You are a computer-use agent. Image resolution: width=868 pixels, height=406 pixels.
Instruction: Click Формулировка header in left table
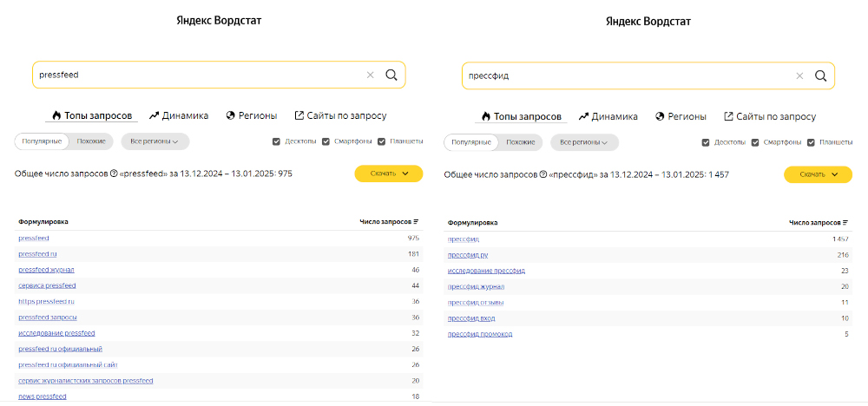(43, 222)
